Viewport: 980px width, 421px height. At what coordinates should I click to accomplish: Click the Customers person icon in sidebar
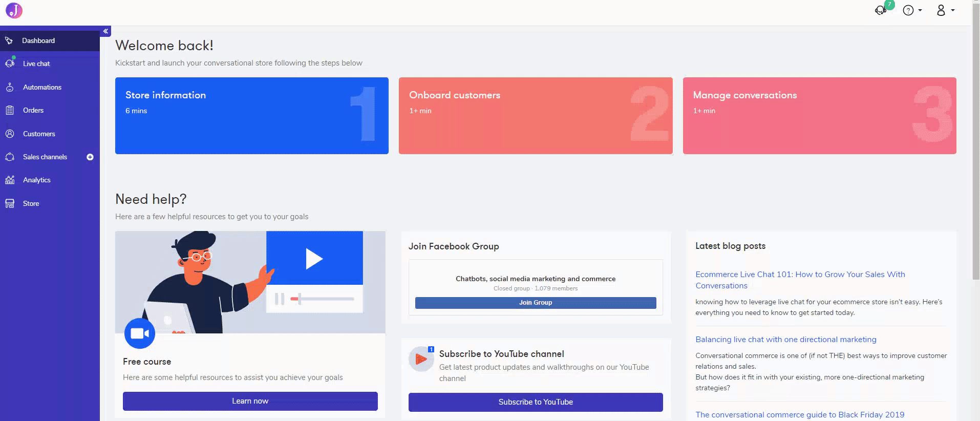(x=10, y=134)
